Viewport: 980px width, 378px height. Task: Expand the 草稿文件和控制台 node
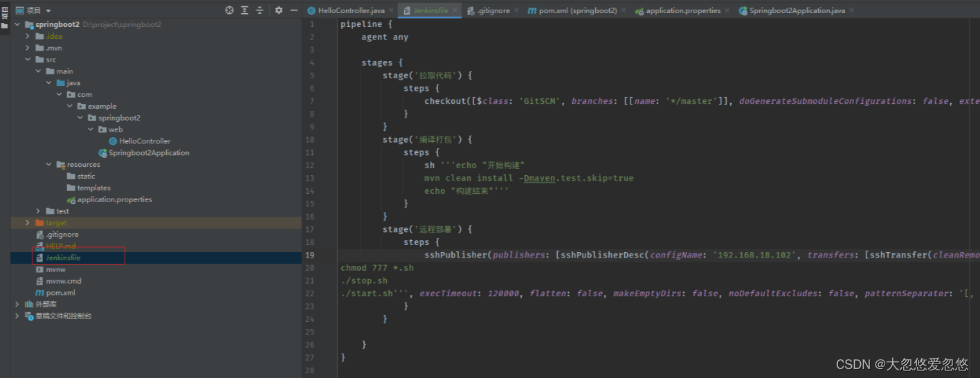pyautogui.click(x=17, y=316)
